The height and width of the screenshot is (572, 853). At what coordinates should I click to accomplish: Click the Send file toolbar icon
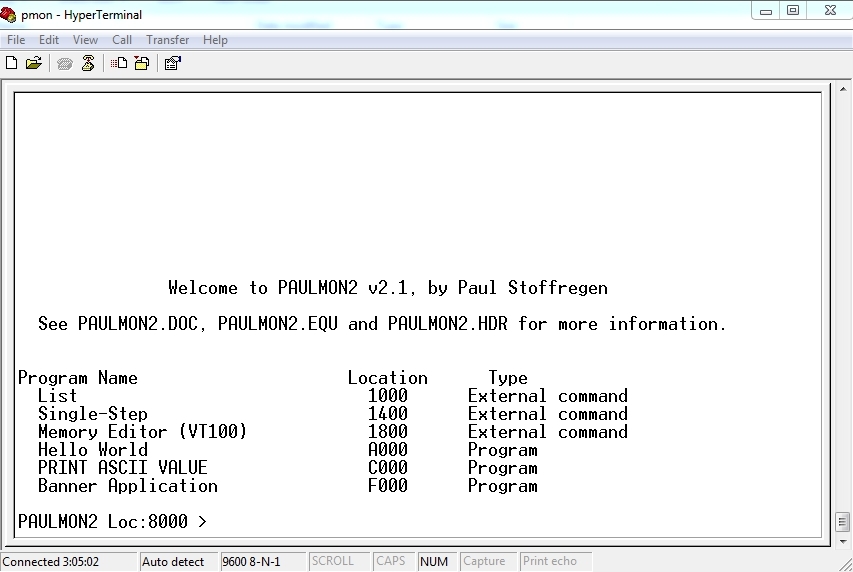click(x=119, y=64)
